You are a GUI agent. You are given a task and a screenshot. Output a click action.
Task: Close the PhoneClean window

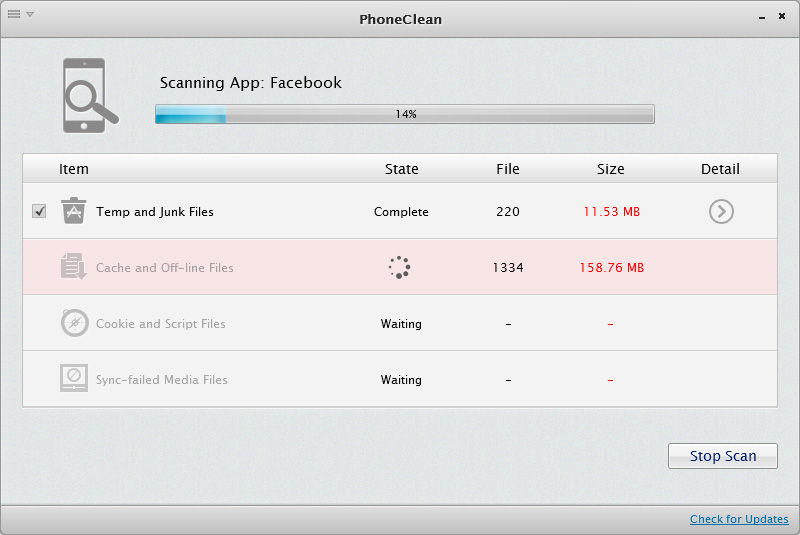782,16
